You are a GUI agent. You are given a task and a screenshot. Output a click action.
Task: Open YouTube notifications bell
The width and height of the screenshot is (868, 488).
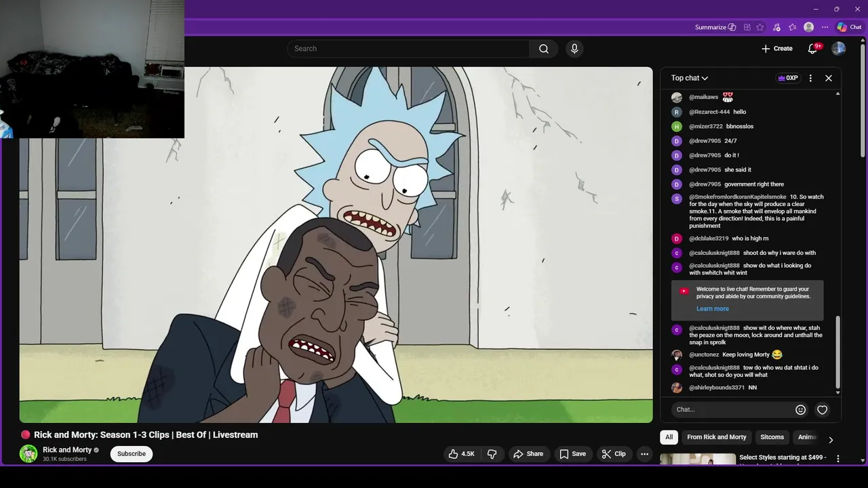point(813,49)
